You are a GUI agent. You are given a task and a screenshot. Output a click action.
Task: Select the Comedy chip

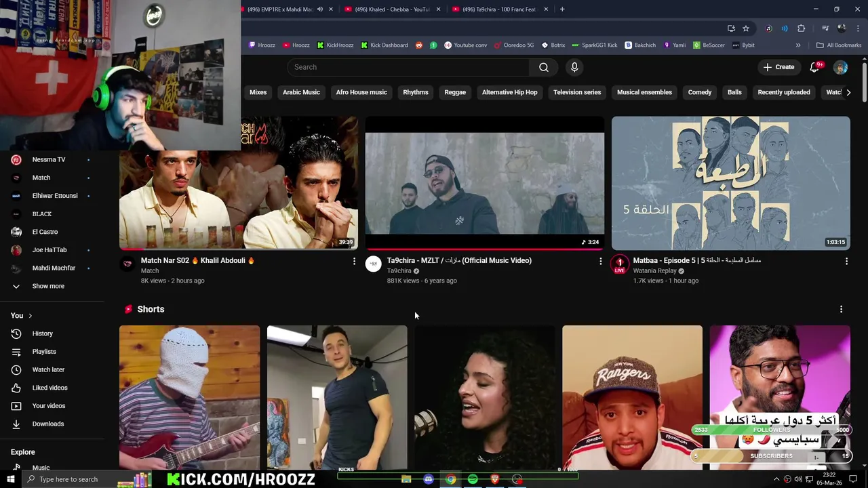coord(700,92)
